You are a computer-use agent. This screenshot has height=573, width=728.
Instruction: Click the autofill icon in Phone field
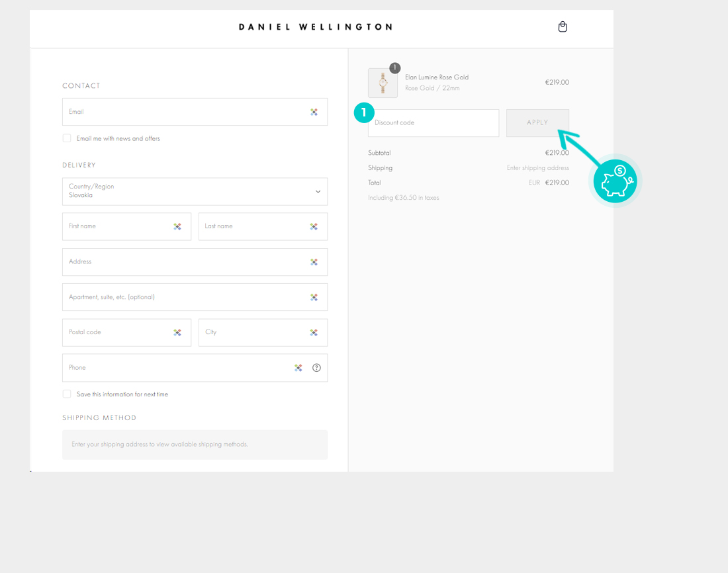pyautogui.click(x=298, y=368)
